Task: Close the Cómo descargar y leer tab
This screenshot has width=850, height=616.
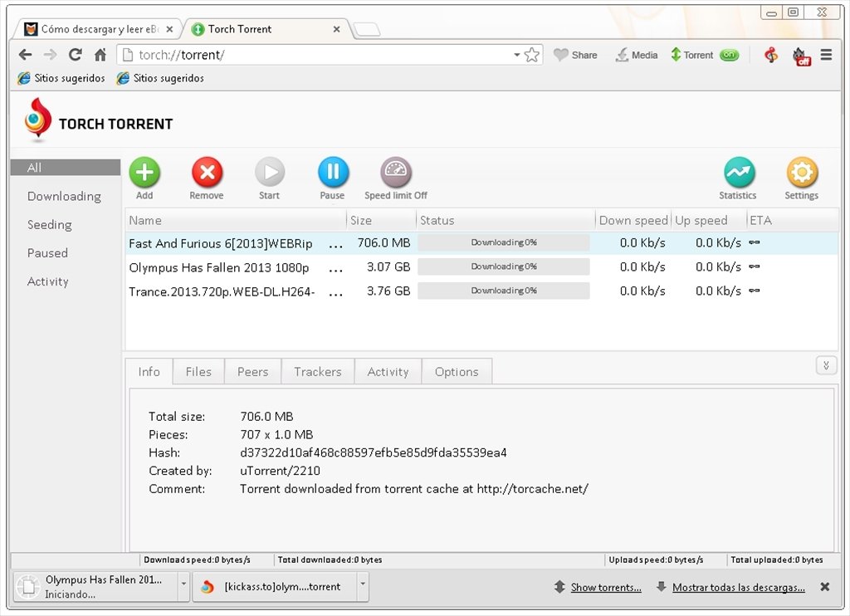Action: (x=169, y=29)
